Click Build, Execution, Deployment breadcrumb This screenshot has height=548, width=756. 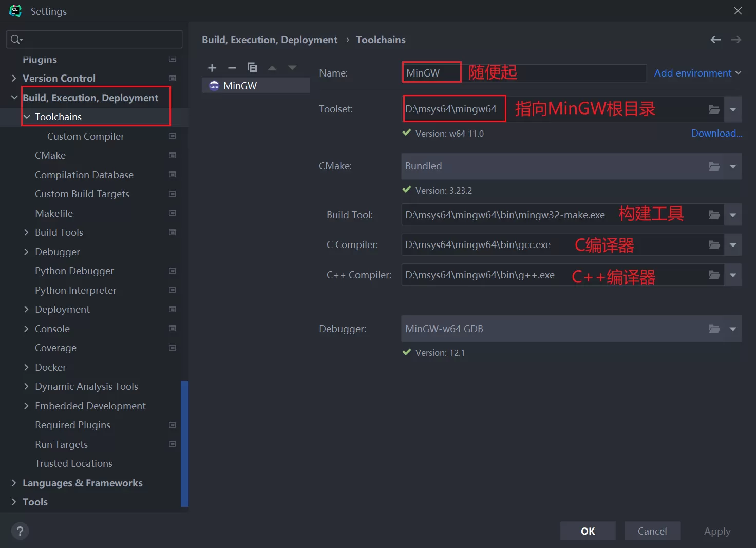click(270, 40)
